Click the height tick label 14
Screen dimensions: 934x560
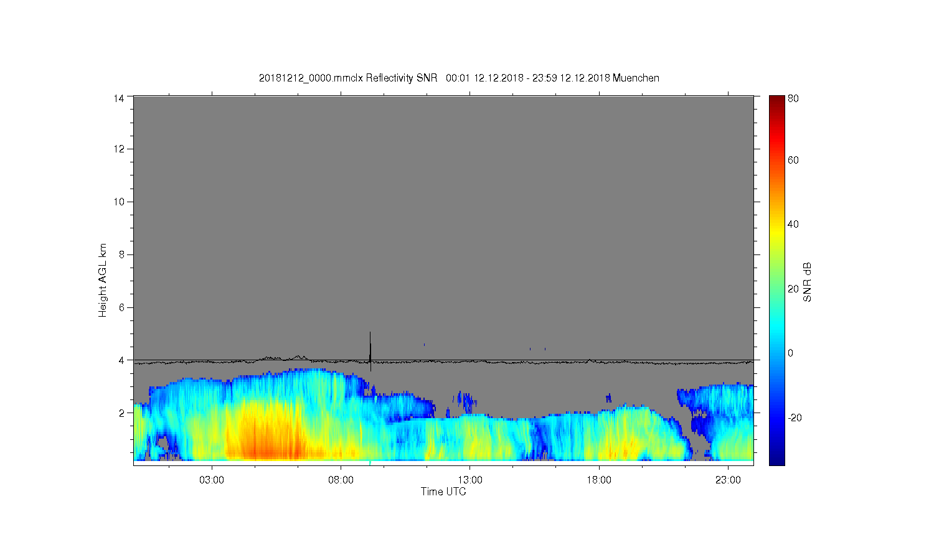pyautogui.click(x=119, y=98)
